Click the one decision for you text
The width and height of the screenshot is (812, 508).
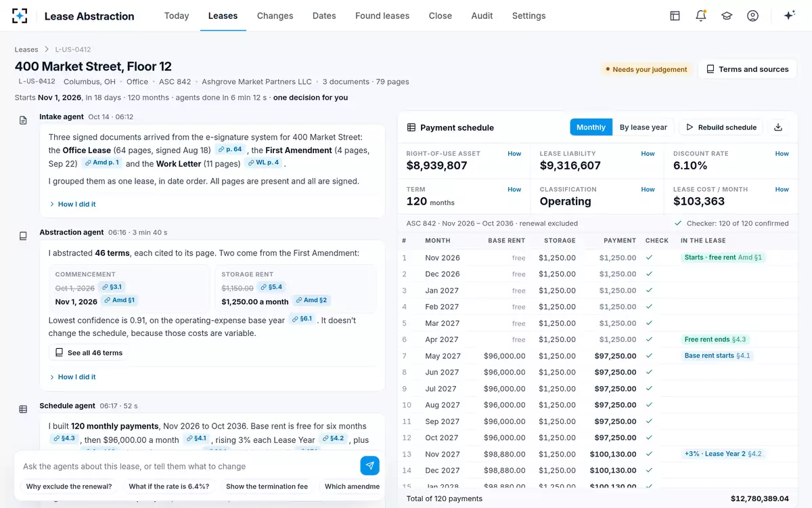(311, 98)
